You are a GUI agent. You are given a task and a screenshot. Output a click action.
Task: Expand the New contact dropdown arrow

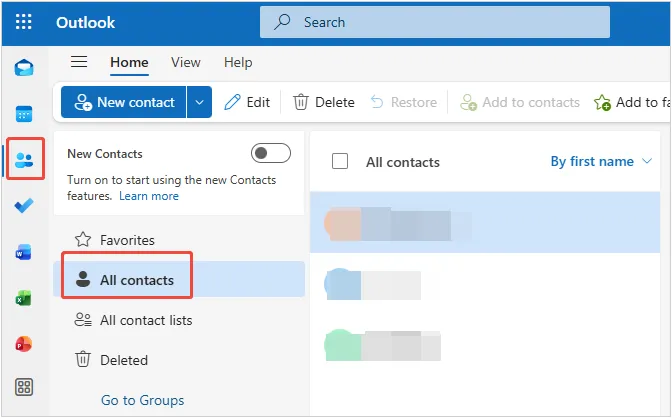click(x=200, y=102)
